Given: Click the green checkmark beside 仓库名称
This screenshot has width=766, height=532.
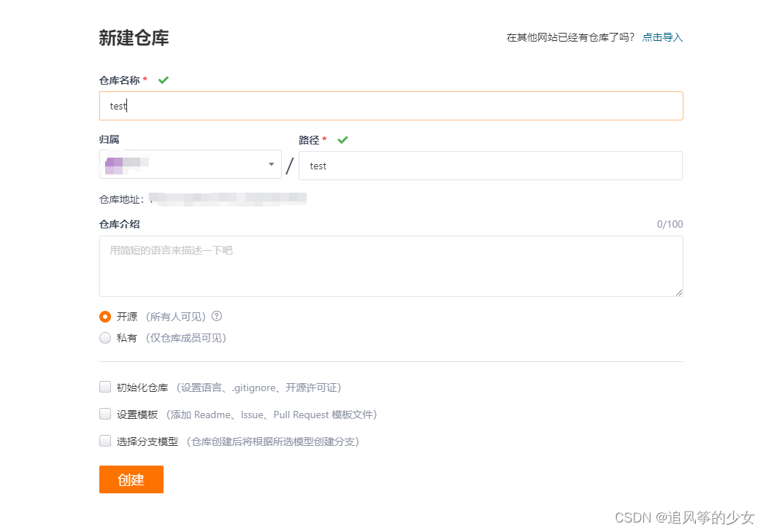Looking at the screenshot, I should pyautogui.click(x=163, y=80).
